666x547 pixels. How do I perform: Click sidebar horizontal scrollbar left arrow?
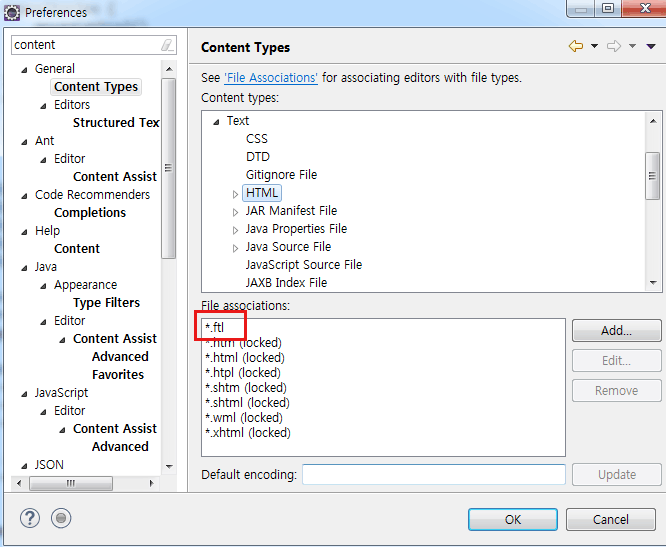pyautogui.click(x=19, y=483)
